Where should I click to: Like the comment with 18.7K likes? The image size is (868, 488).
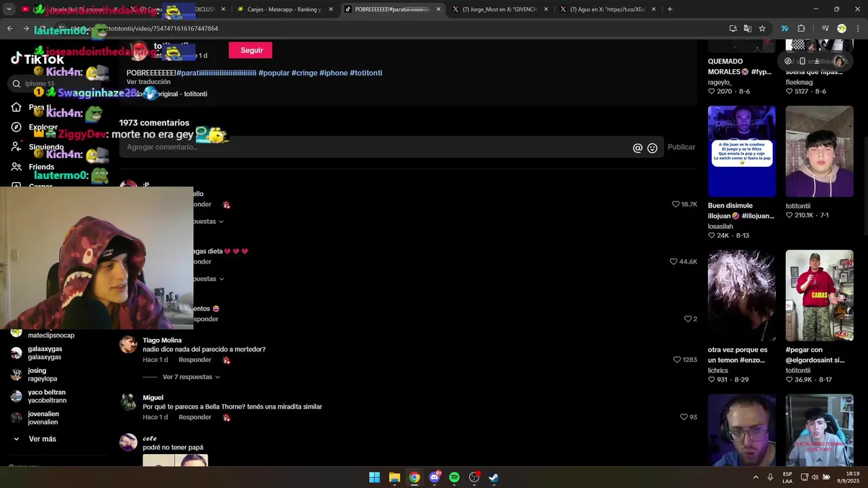[x=675, y=204]
